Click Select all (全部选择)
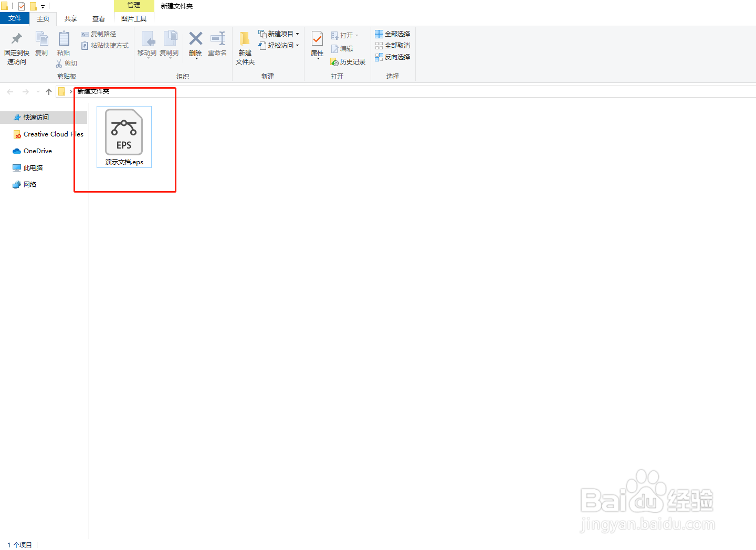Screen dimensions: 756x550 [392, 34]
